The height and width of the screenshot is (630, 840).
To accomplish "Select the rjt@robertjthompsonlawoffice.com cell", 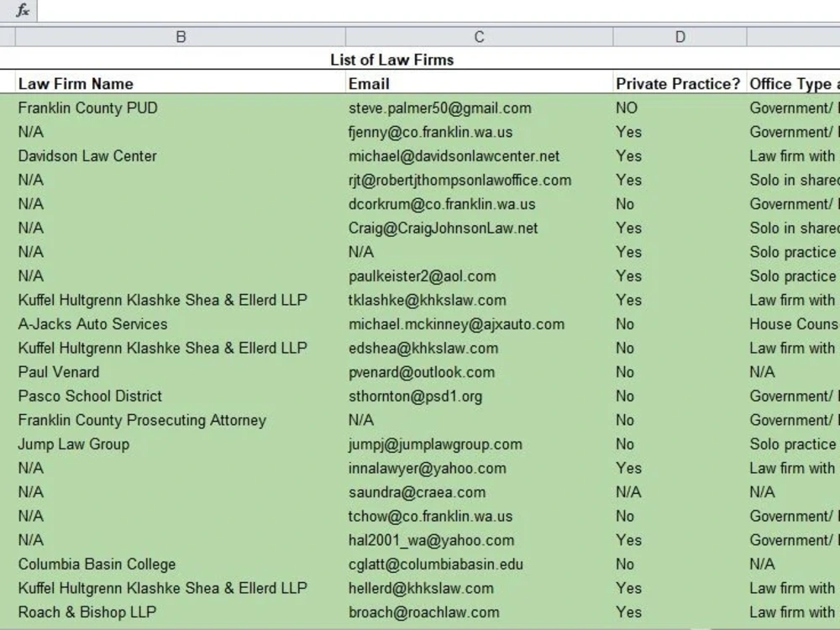I will (479, 180).
